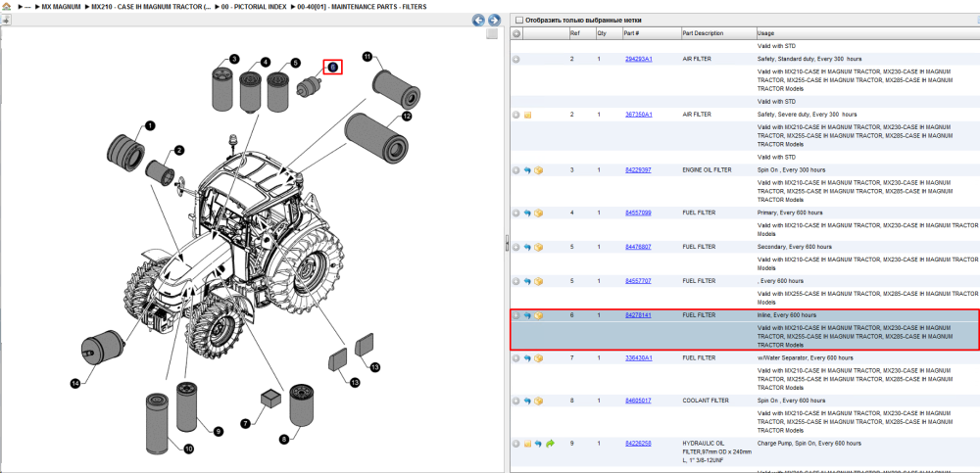Open part number link 336430A1

coord(638,358)
